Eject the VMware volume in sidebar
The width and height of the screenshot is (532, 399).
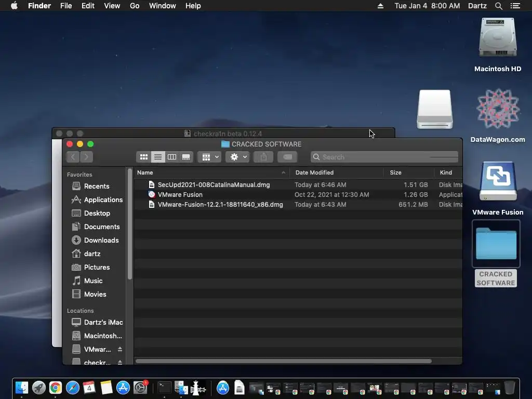coord(120,349)
